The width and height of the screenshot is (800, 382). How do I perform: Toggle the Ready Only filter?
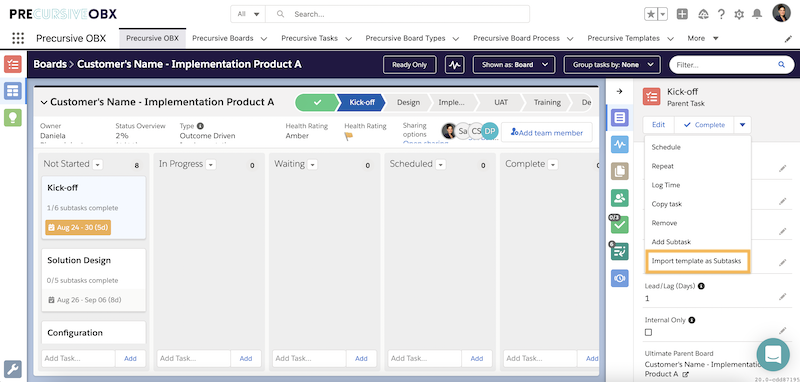click(409, 65)
